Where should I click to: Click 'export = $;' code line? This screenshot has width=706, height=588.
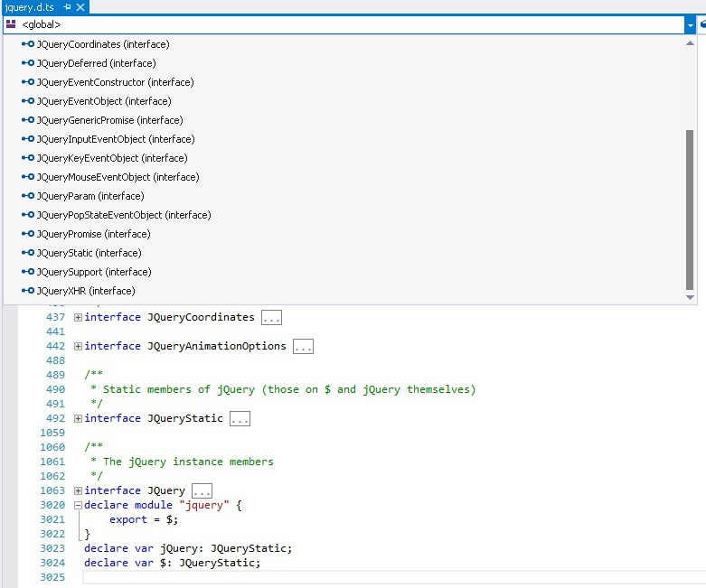pyautogui.click(x=144, y=519)
